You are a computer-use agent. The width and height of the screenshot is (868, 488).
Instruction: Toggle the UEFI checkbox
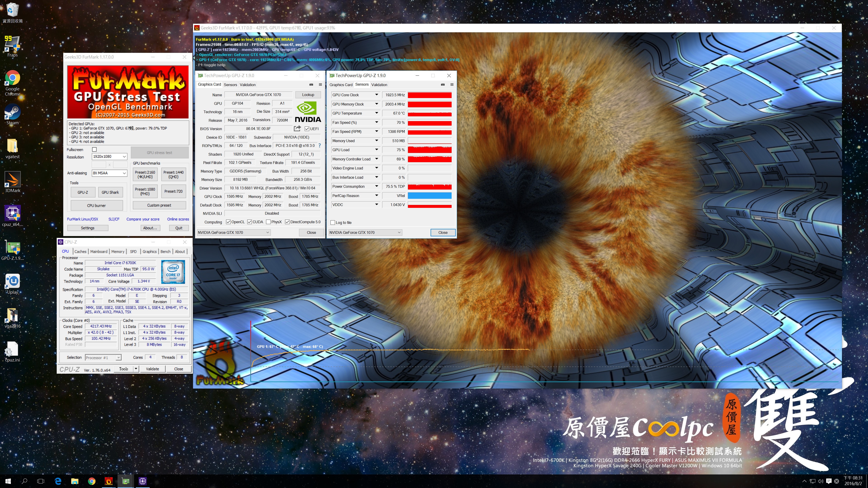(307, 129)
